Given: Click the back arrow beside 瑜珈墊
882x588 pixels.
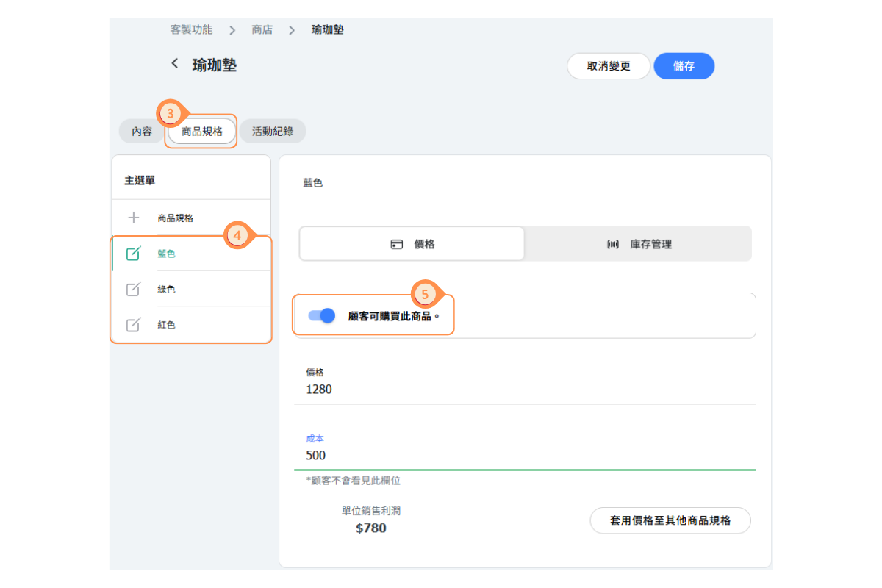Looking at the screenshot, I should coord(174,64).
